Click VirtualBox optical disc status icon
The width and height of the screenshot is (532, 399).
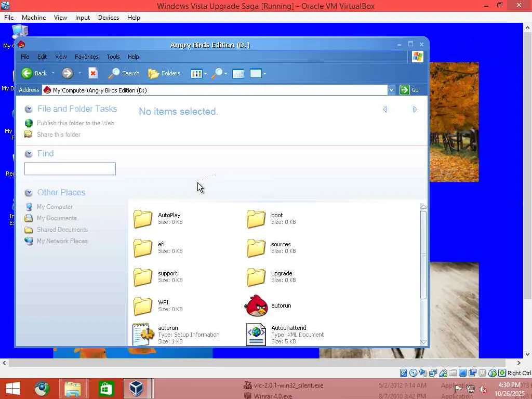[413, 373]
